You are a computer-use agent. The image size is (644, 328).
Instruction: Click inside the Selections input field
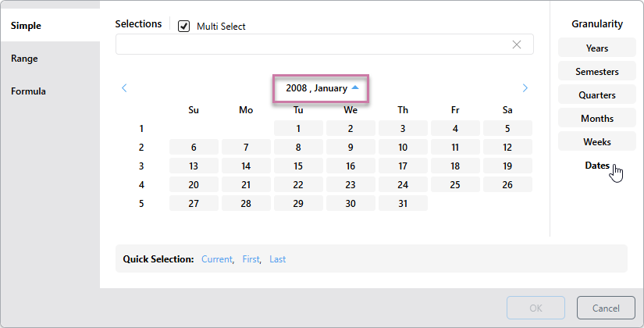pos(312,45)
